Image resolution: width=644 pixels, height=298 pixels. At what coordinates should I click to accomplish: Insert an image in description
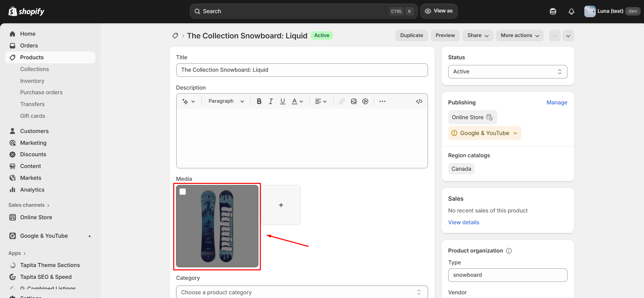pos(354,101)
